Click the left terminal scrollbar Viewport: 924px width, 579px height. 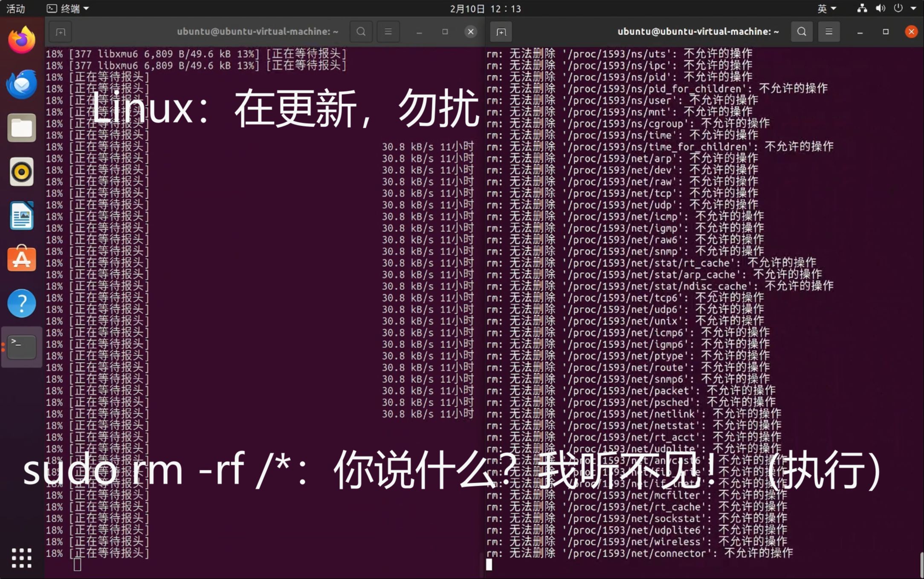481,565
